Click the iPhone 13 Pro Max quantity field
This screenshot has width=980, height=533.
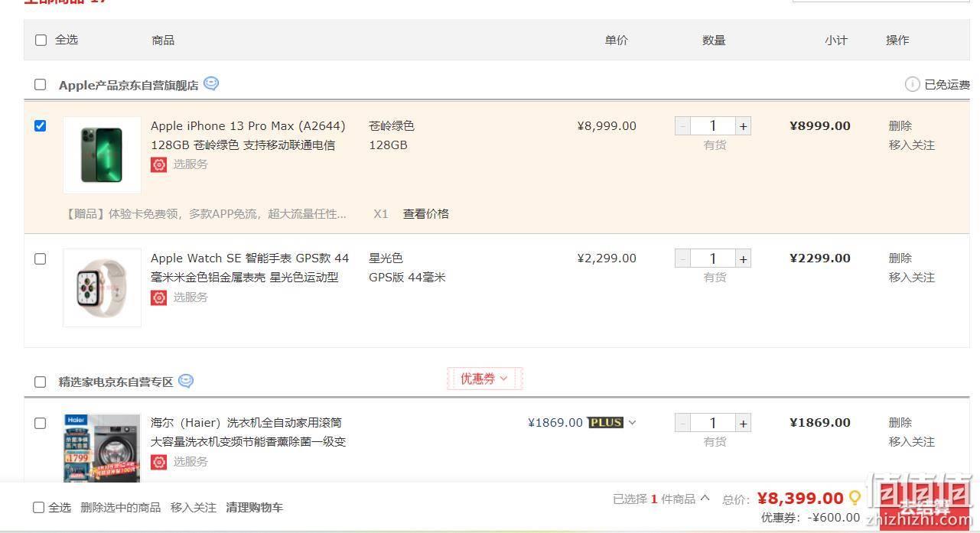713,126
